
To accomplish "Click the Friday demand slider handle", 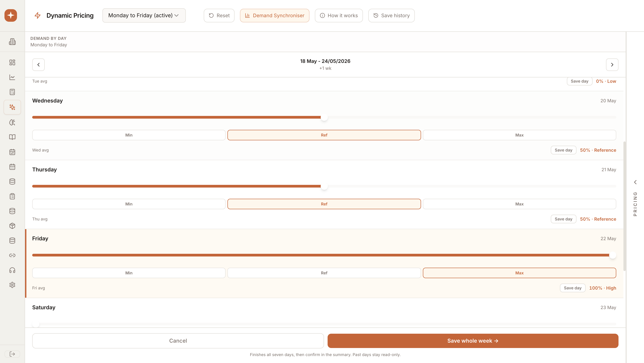I will click(x=612, y=255).
